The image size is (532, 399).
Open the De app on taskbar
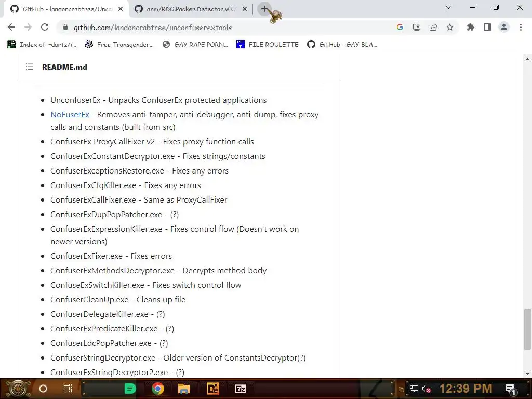[x=212, y=389]
